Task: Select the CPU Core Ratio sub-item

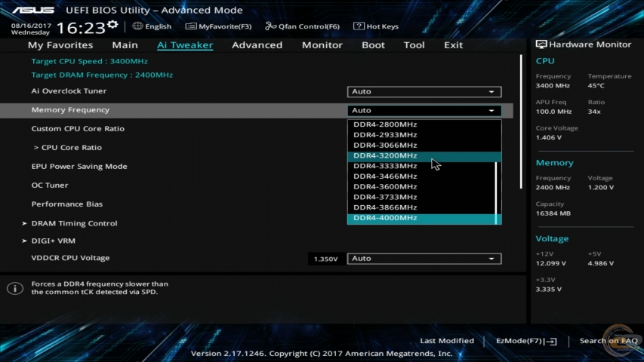Action: 68,147
